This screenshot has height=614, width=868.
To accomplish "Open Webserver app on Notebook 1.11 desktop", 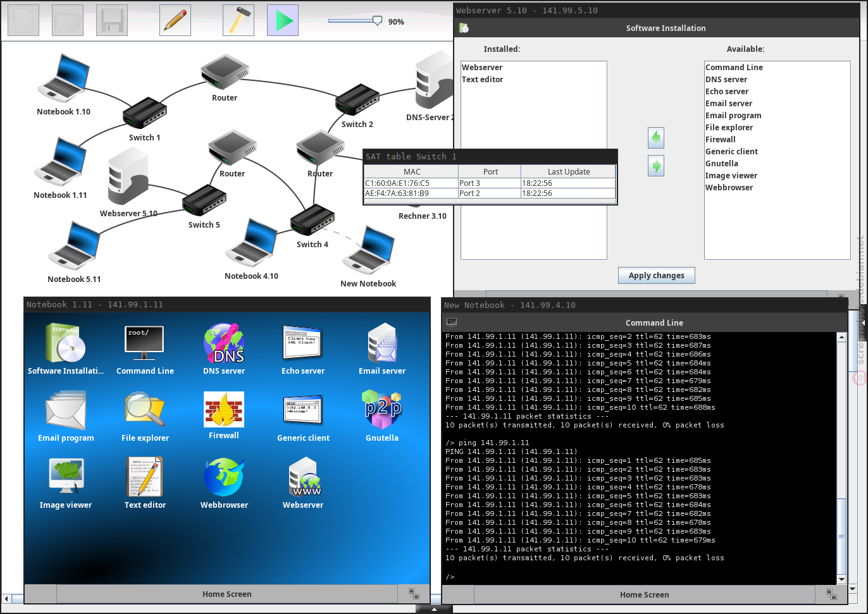I will [x=303, y=483].
